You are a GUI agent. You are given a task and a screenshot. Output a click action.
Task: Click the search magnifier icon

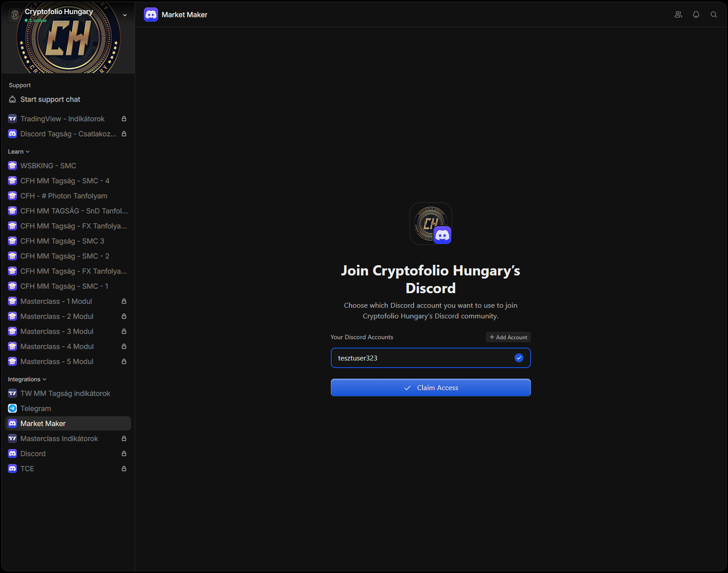pyautogui.click(x=713, y=15)
